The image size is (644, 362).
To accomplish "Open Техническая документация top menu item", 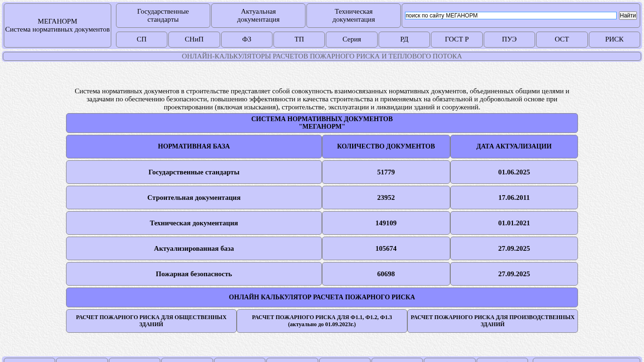I will pos(354,16).
